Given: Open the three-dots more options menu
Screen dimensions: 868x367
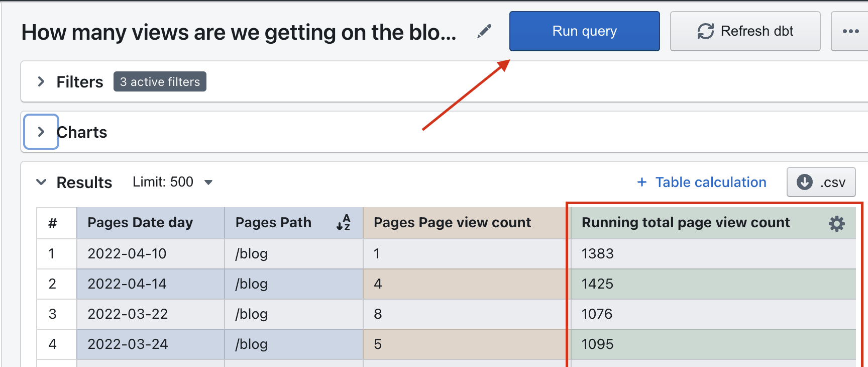Looking at the screenshot, I should click(850, 31).
